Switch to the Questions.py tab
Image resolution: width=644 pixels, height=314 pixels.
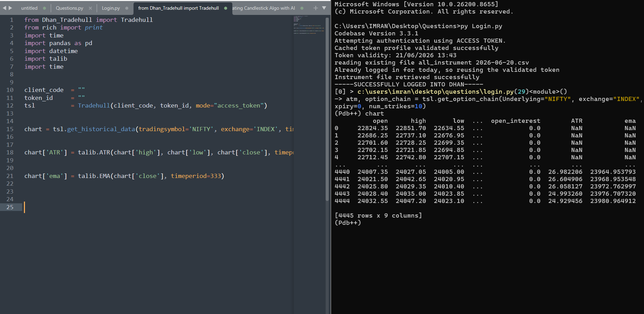tap(69, 8)
